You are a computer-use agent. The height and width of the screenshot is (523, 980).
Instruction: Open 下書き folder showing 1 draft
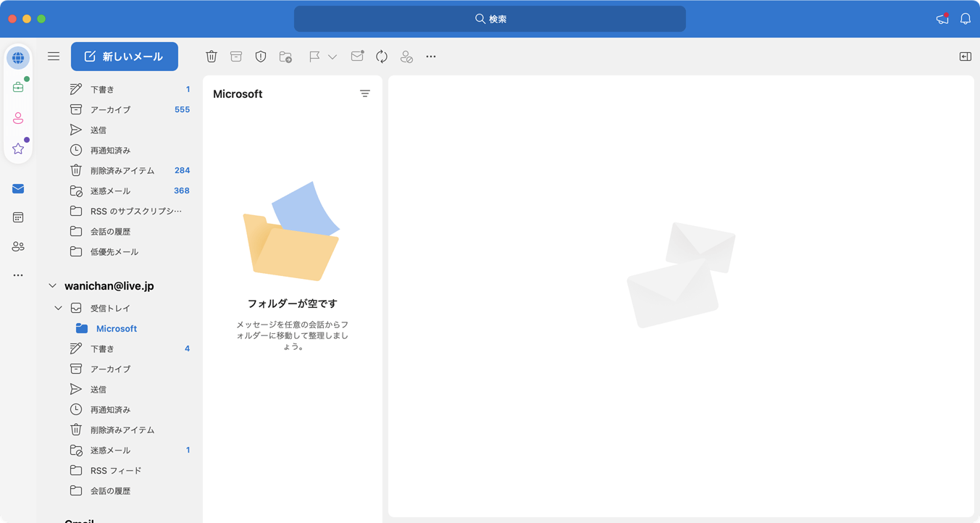122,89
